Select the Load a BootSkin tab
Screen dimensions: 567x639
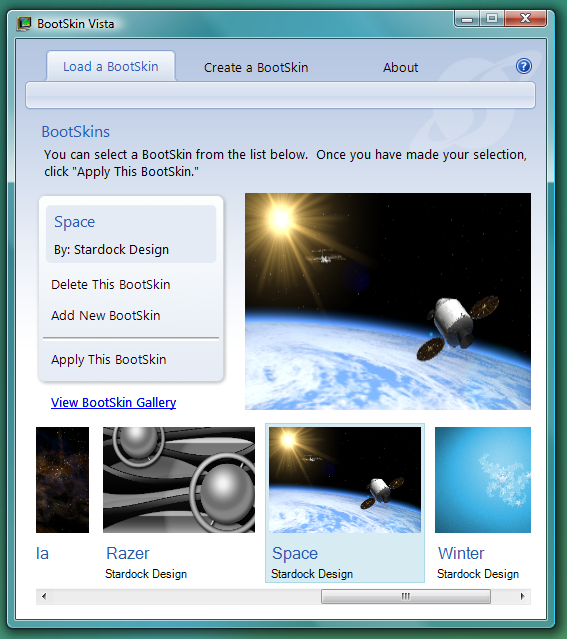[x=111, y=66]
